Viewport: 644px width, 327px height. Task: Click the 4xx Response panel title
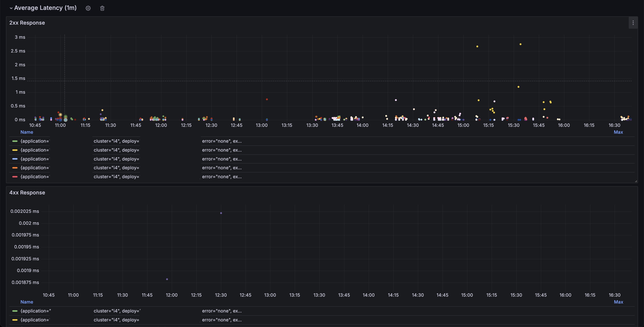27,193
